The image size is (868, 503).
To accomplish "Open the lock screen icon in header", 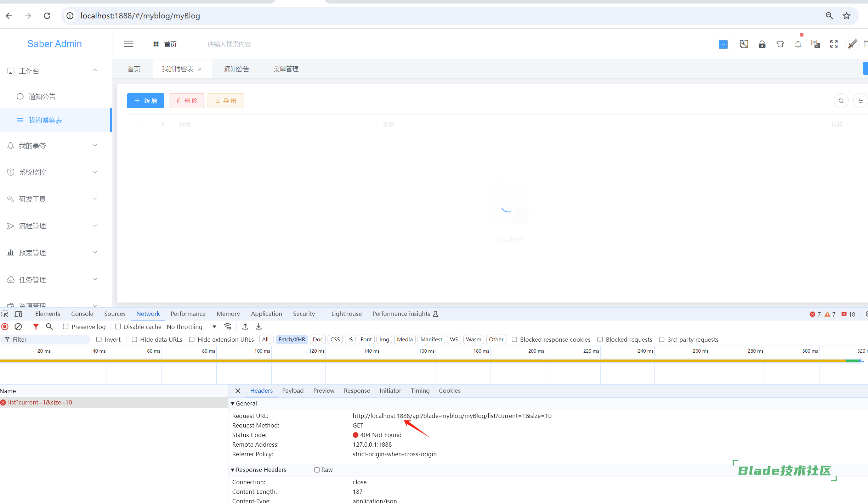I will click(x=762, y=44).
